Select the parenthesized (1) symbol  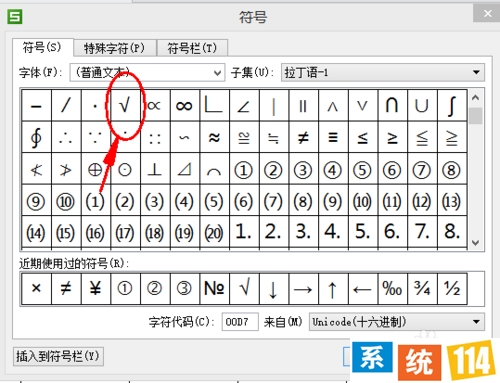click(x=95, y=201)
